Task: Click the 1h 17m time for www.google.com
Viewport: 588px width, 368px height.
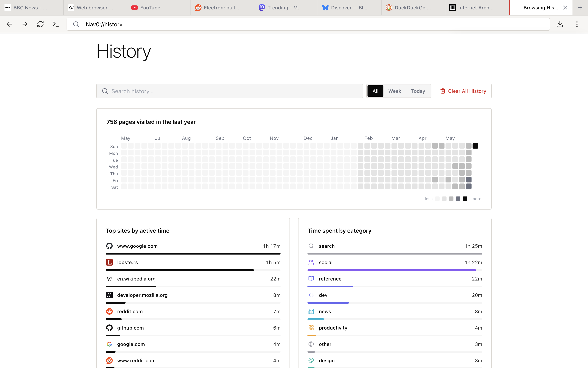Action: coord(271,246)
